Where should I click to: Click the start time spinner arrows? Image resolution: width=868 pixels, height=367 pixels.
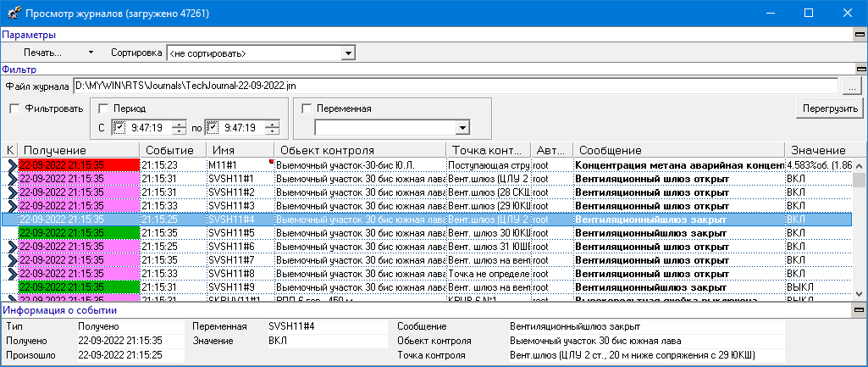click(x=179, y=128)
